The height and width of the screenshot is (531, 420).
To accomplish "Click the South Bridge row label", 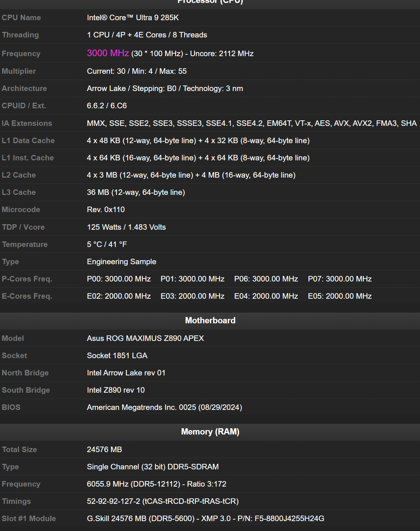I will tap(26, 390).
